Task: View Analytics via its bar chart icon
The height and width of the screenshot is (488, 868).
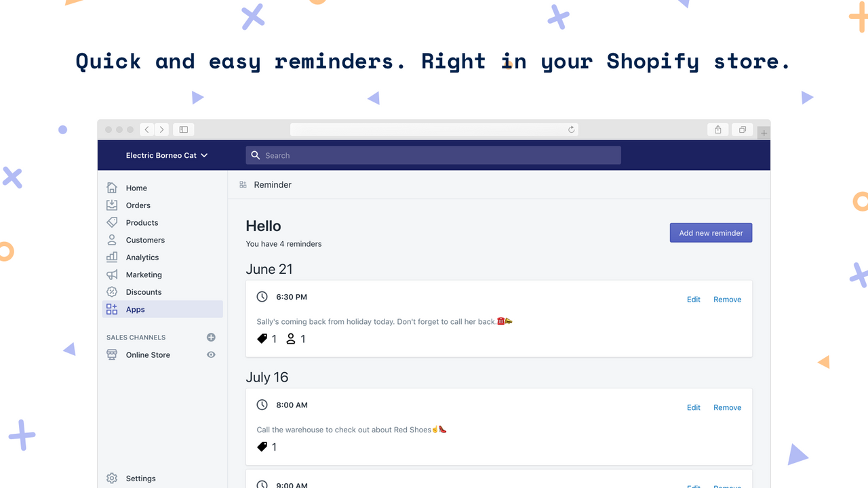Action: click(x=111, y=257)
